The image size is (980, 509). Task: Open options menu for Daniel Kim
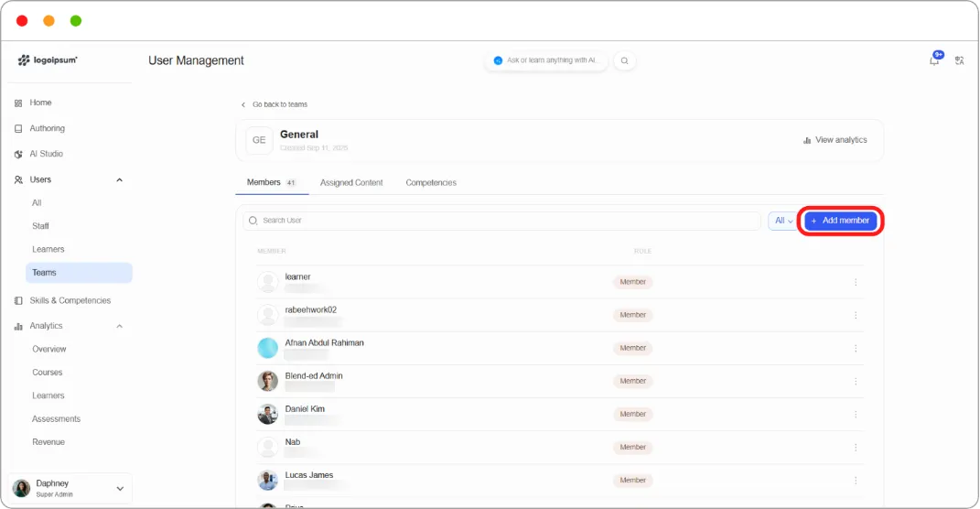click(x=856, y=415)
